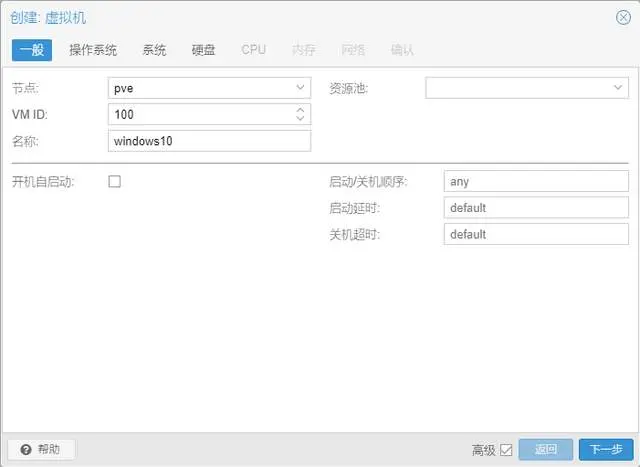Click the empty 资源池 combo box field
Viewport: 640px width, 467px height.
pos(527,88)
